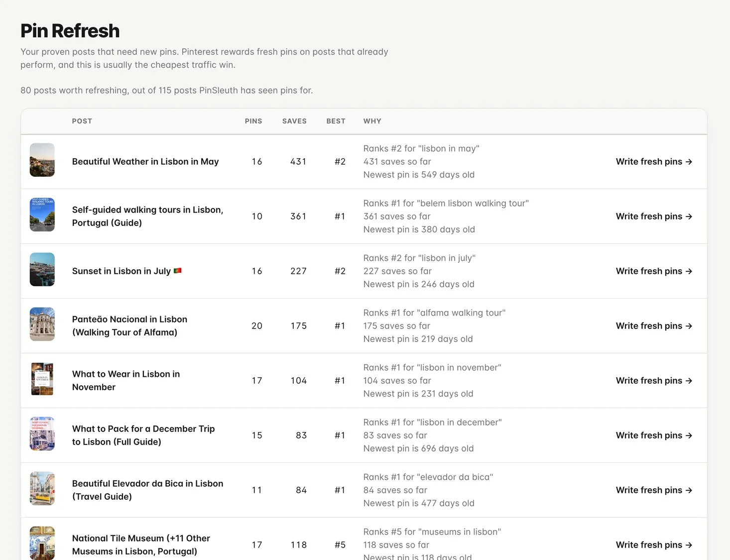Click Write fresh pins for Elevador da Bica
This screenshot has width=730, height=560.
pos(654,490)
